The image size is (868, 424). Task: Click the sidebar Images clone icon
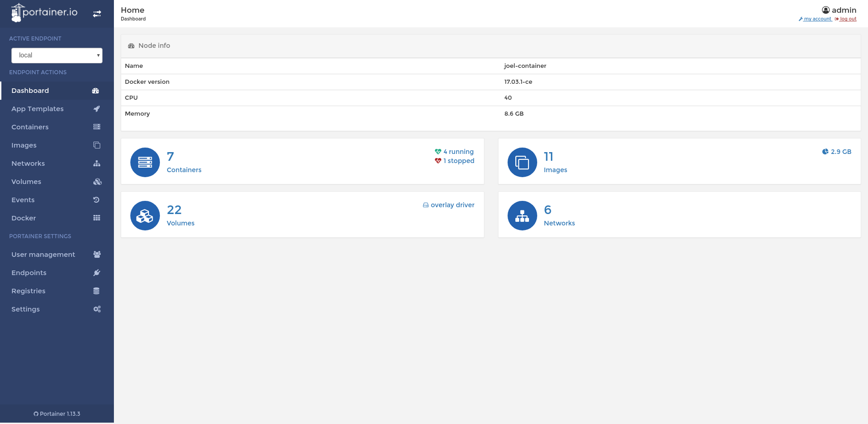point(97,145)
